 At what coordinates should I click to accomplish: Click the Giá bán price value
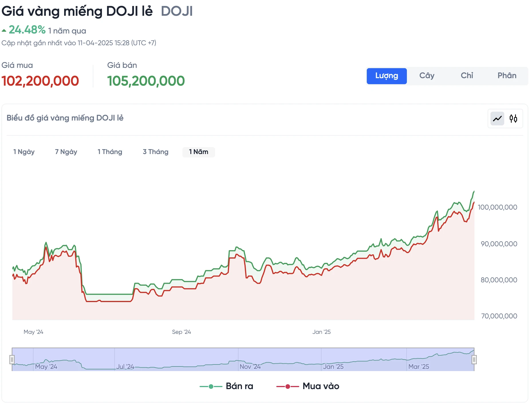[146, 80]
